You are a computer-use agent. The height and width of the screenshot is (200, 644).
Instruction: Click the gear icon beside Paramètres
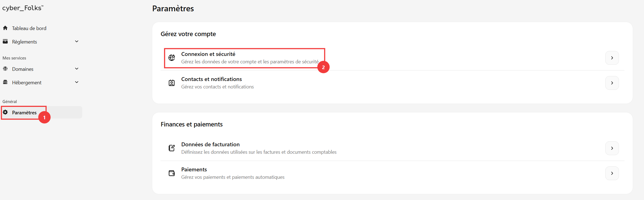(5, 112)
